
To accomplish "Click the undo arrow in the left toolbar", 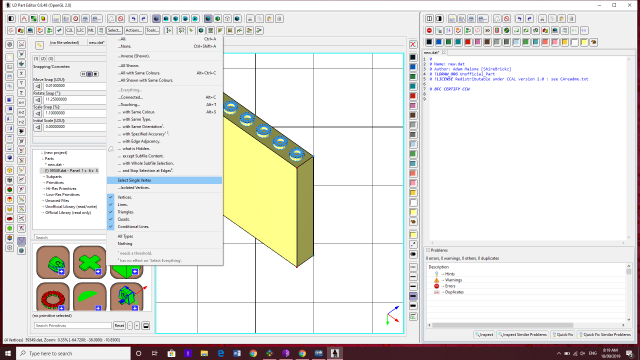I will pyautogui.click(x=133, y=19).
